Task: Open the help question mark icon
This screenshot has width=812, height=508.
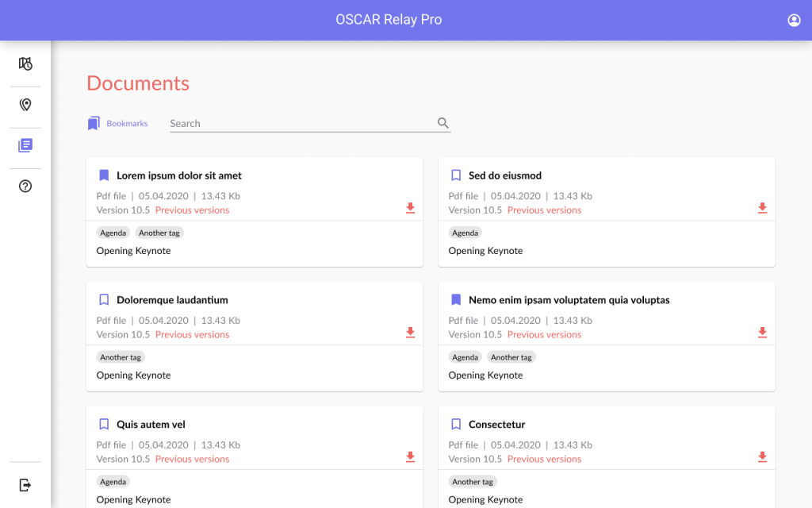Action: [25, 186]
